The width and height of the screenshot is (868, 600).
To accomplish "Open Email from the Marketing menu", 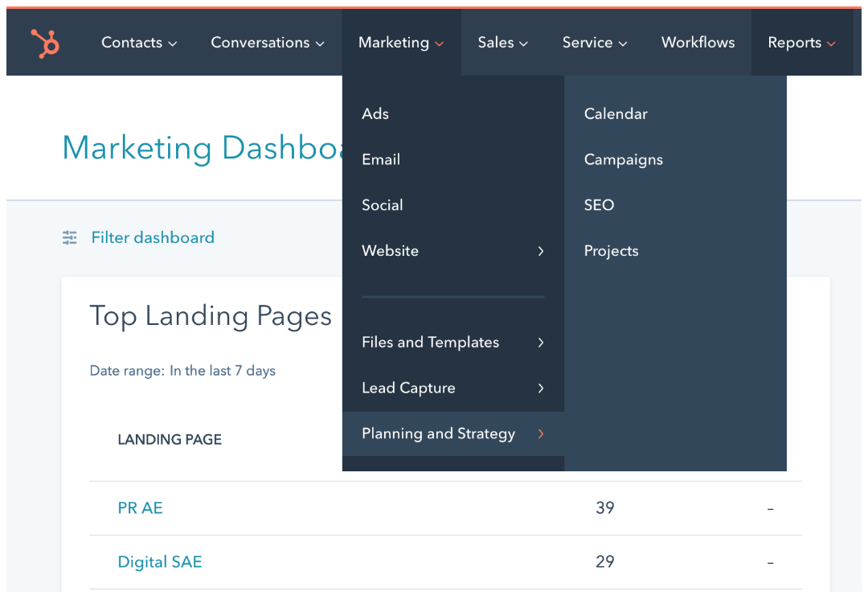I will click(x=380, y=159).
